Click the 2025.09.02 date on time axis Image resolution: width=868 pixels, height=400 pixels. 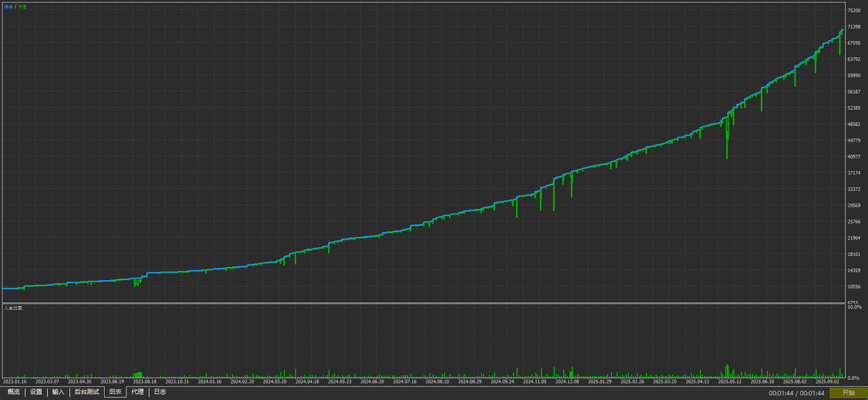(x=827, y=382)
